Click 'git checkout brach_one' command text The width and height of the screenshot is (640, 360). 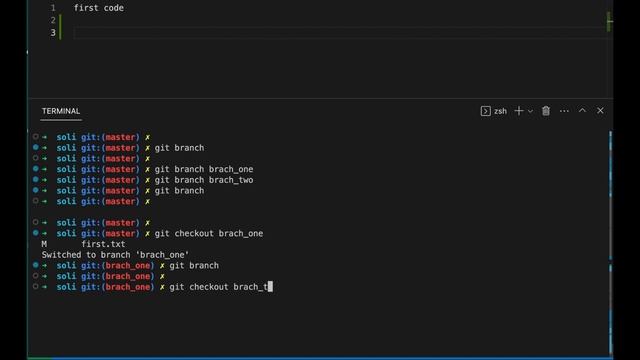tap(209, 233)
